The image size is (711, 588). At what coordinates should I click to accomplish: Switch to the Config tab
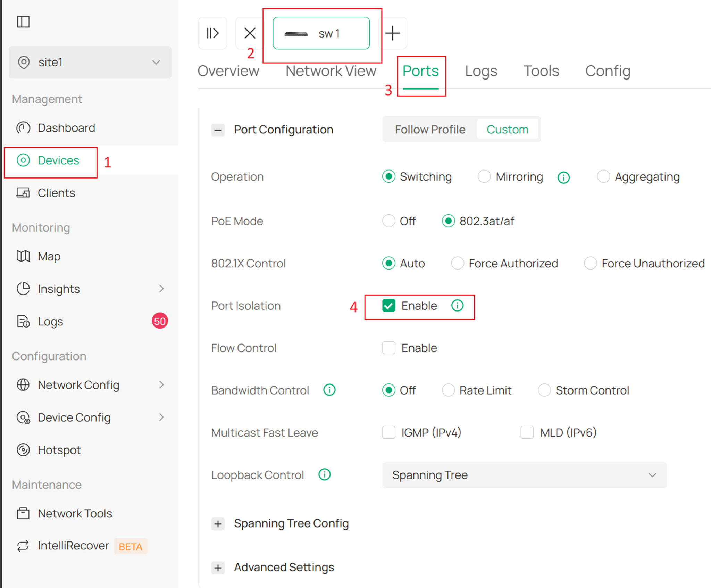click(607, 71)
